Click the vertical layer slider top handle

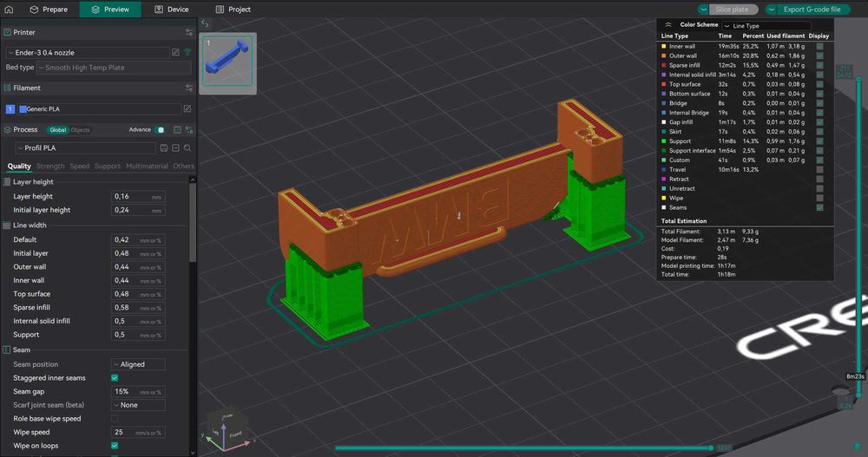[858, 80]
